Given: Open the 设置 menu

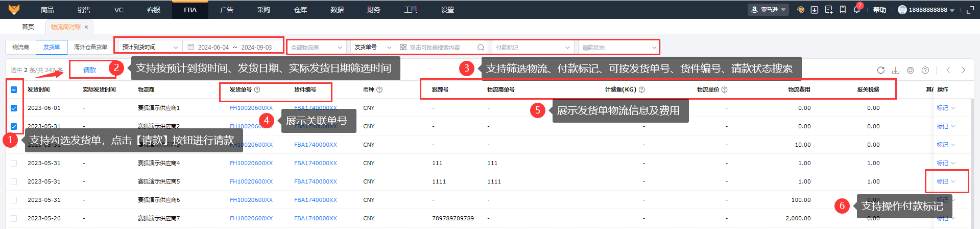Looking at the screenshot, I should pyautogui.click(x=447, y=10).
